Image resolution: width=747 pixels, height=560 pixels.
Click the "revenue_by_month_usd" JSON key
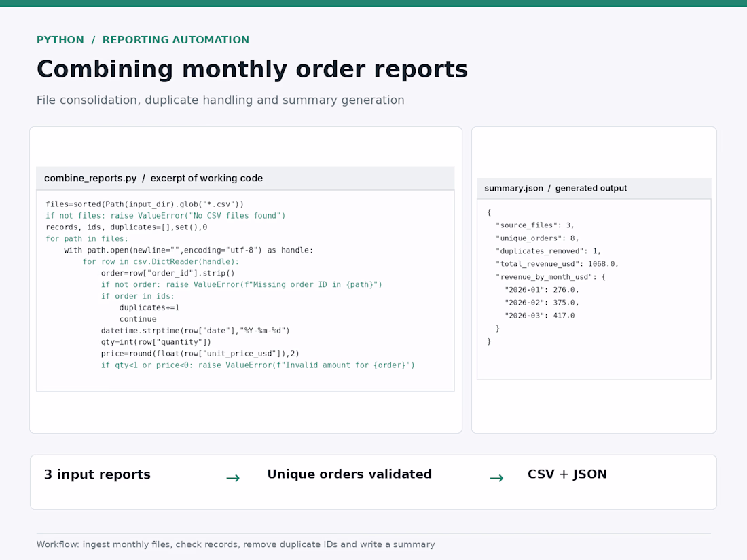click(x=543, y=277)
